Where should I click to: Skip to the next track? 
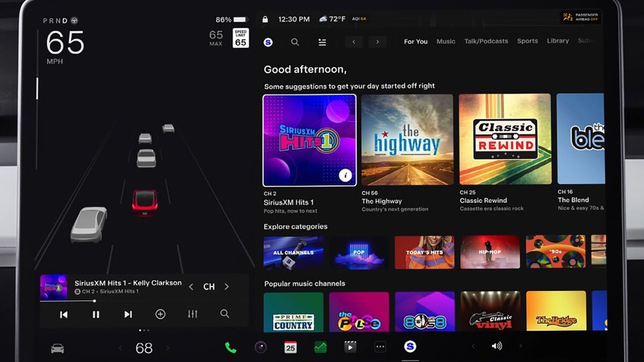pyautogui.click(x=128, y=314)
